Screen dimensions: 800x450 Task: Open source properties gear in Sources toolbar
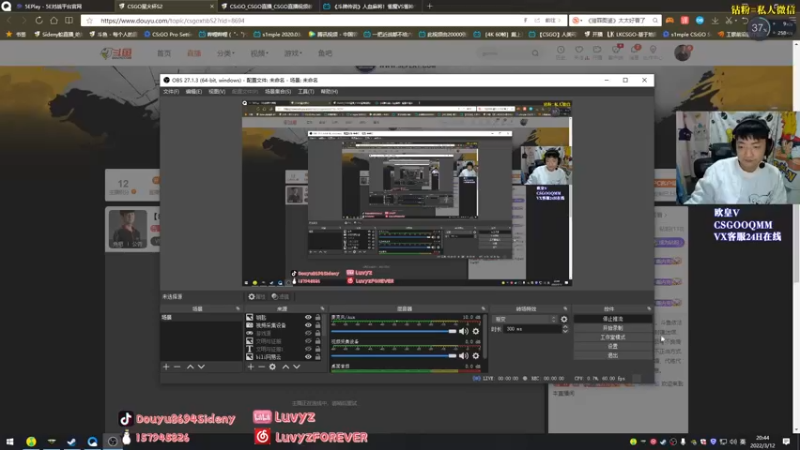pyautogui.click(x=272, y=367)
